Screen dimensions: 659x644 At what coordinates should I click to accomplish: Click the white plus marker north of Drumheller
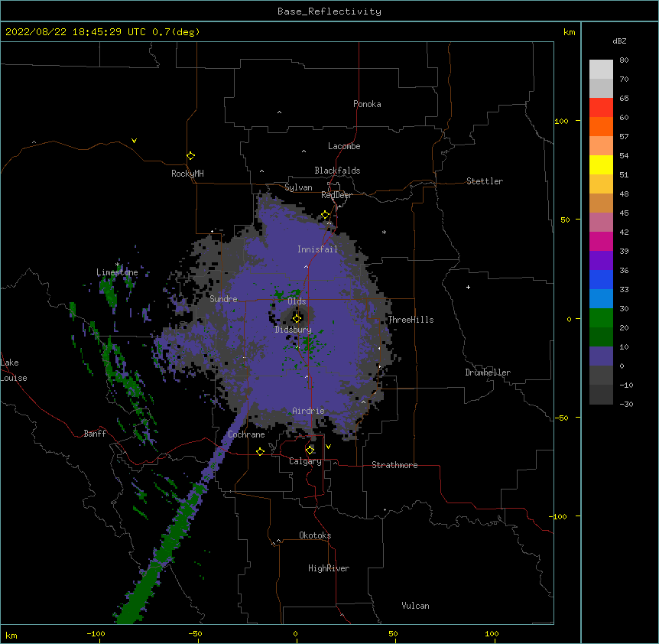coord(468,287)
